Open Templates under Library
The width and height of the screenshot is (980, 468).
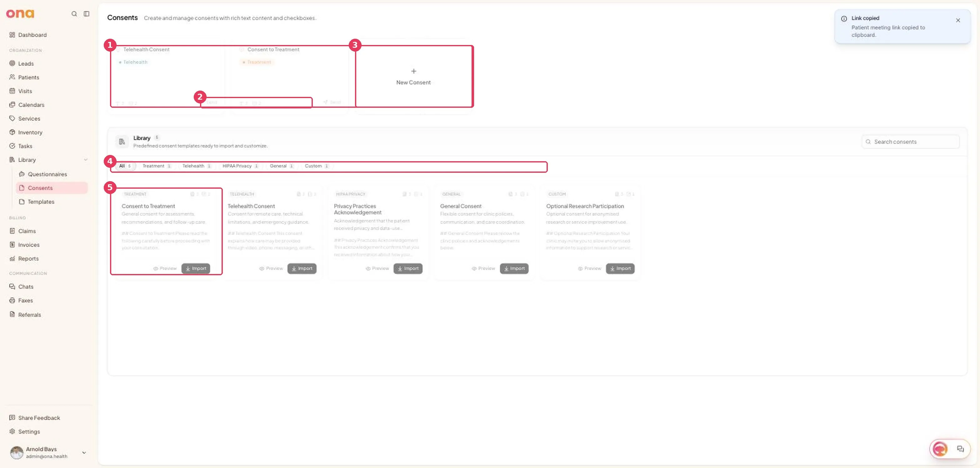pyautogui.click(x=41, y=202)
